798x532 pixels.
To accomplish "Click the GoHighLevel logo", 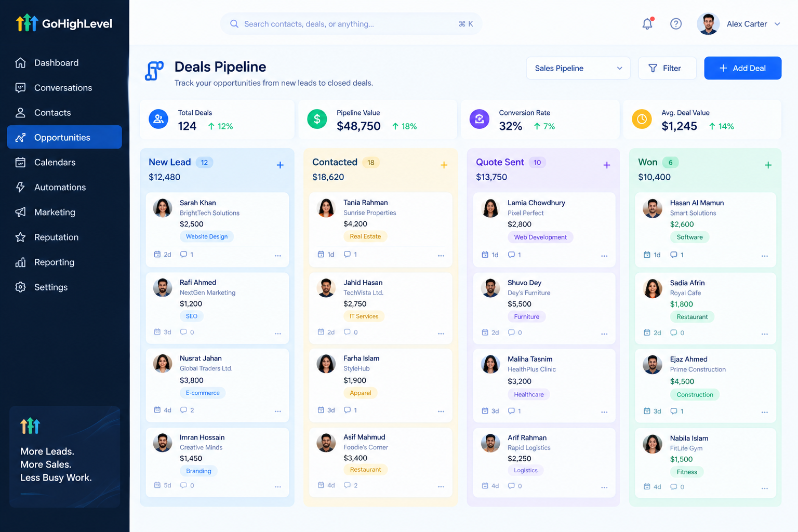I will (64, 23).
